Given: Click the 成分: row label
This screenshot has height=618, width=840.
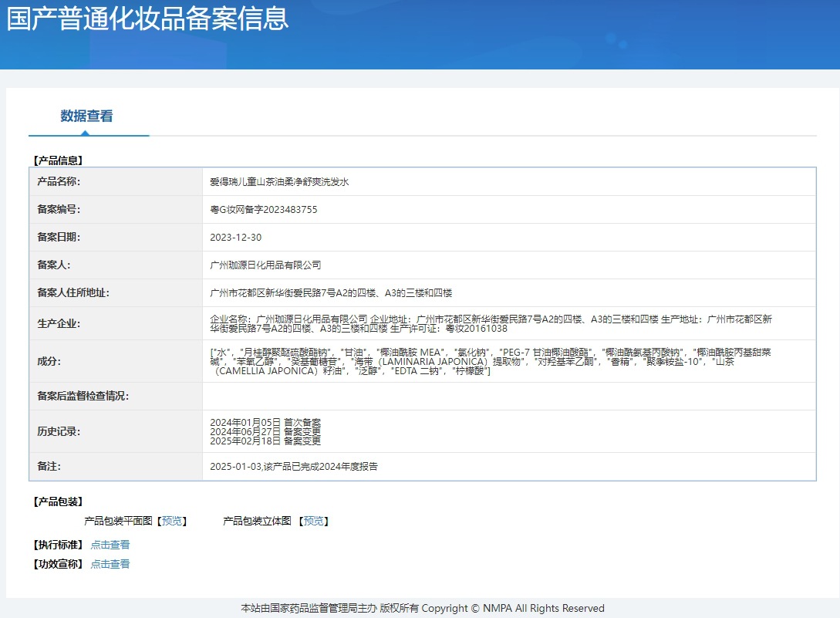Looking at the screenshot, I should [x=49, y=362].
